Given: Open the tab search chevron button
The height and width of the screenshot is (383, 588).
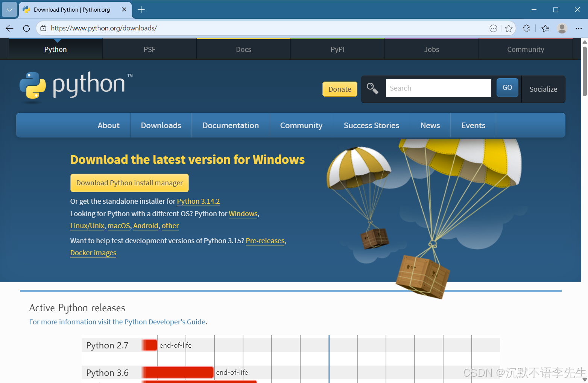Looking at the screenshot, I should pos(9,10).
